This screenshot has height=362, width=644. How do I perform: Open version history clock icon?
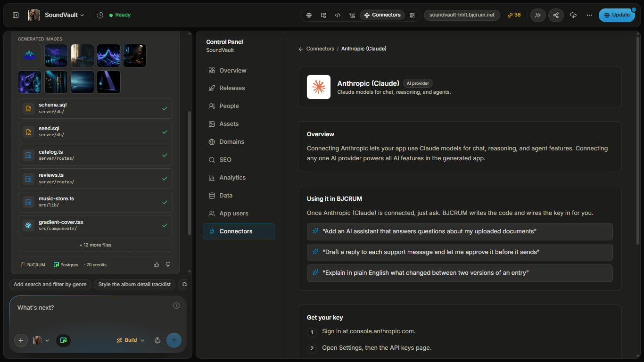click(x=100, y=15)
